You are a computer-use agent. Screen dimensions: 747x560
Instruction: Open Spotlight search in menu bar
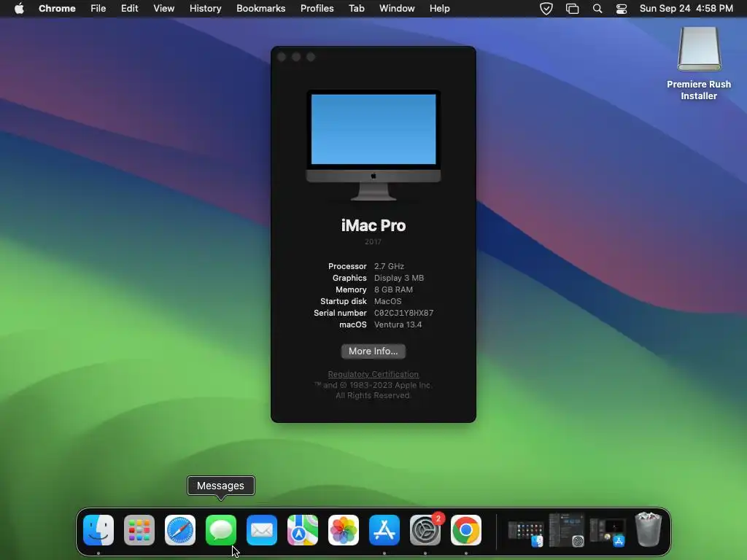click(x=597, y=9)
